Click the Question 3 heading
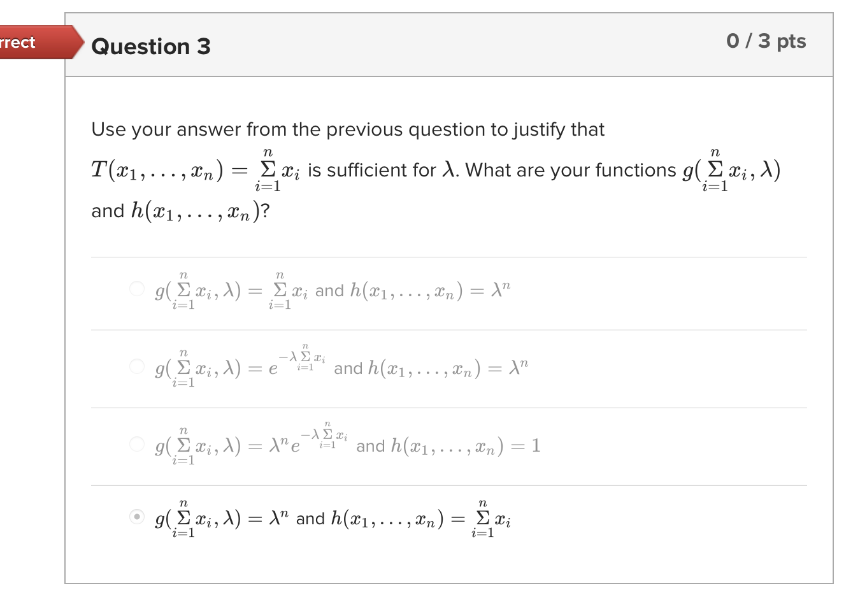The height and width of the screenshot is (616, 867). point(150,47)
